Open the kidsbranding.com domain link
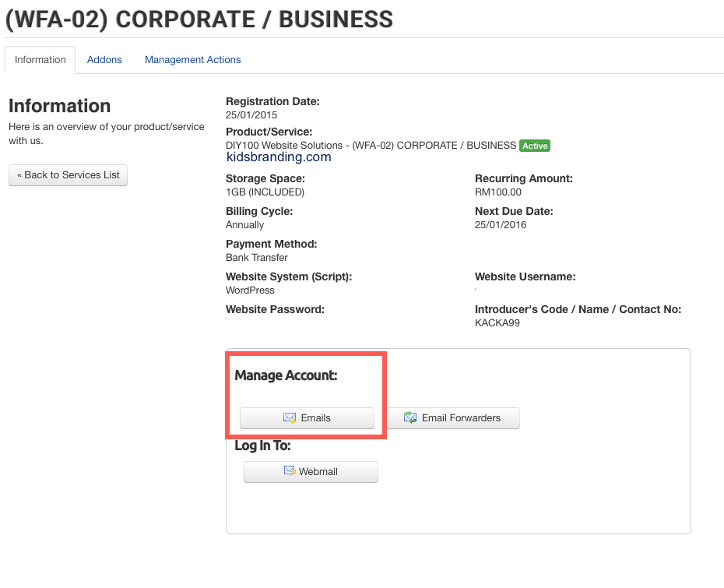The width and height of the screenshot is (724, 588). tap(279, 157)
